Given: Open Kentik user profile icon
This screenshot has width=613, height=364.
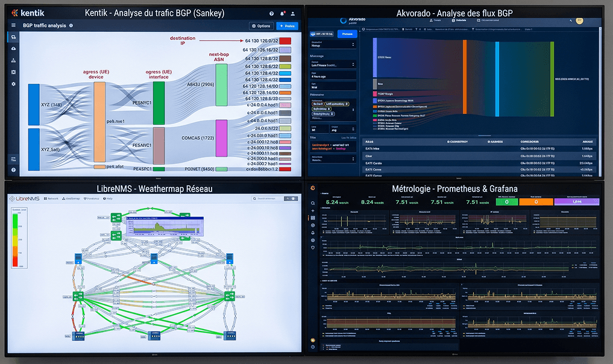Looking at the screenshot, I should tap(292, 14).
